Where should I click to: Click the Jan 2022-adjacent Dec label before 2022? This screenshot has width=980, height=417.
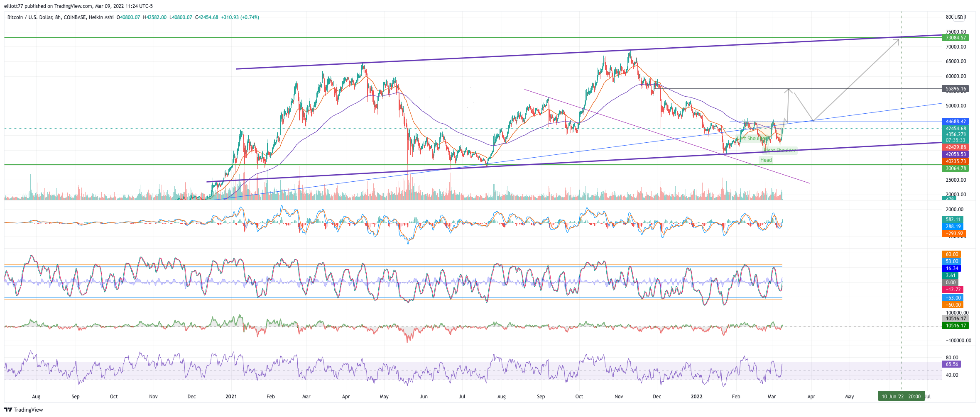pyautogui.click(x=657, y=397)
